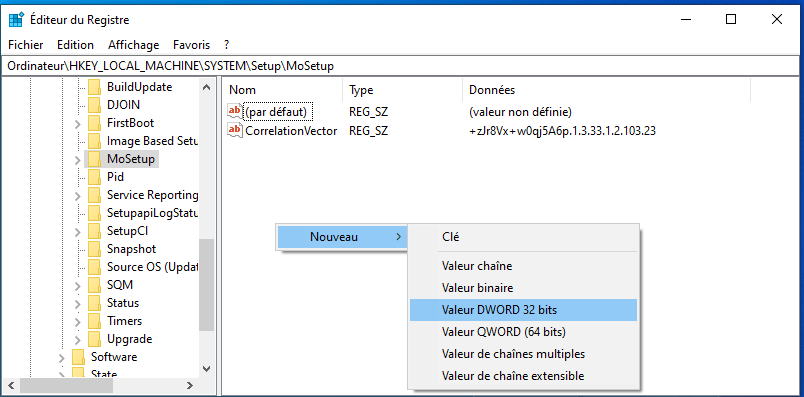Select the Service Reporting folder icon
Viewport: 804px width, 397px height.
coord(94,195)
